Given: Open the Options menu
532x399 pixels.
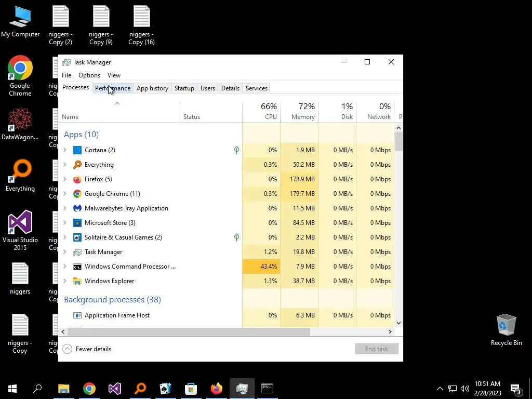Looking at the screenshot, I should [x=89, y=75].
